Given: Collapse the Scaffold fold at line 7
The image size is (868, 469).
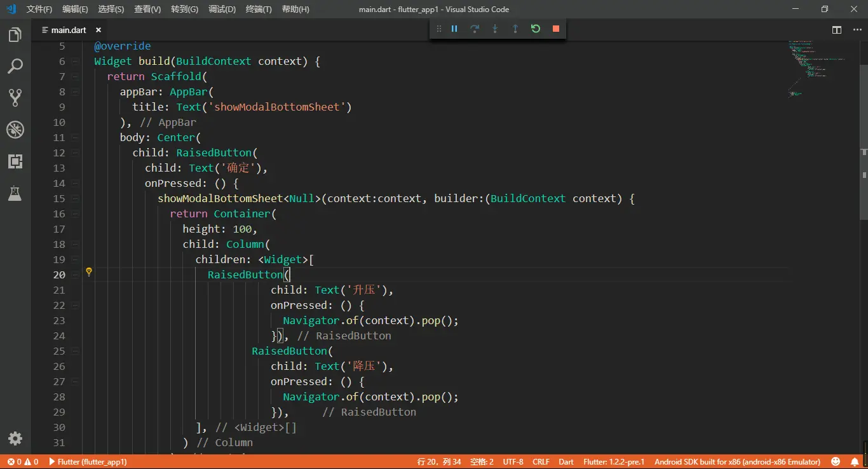Looking at the screenshot, I should pos(76,77).
